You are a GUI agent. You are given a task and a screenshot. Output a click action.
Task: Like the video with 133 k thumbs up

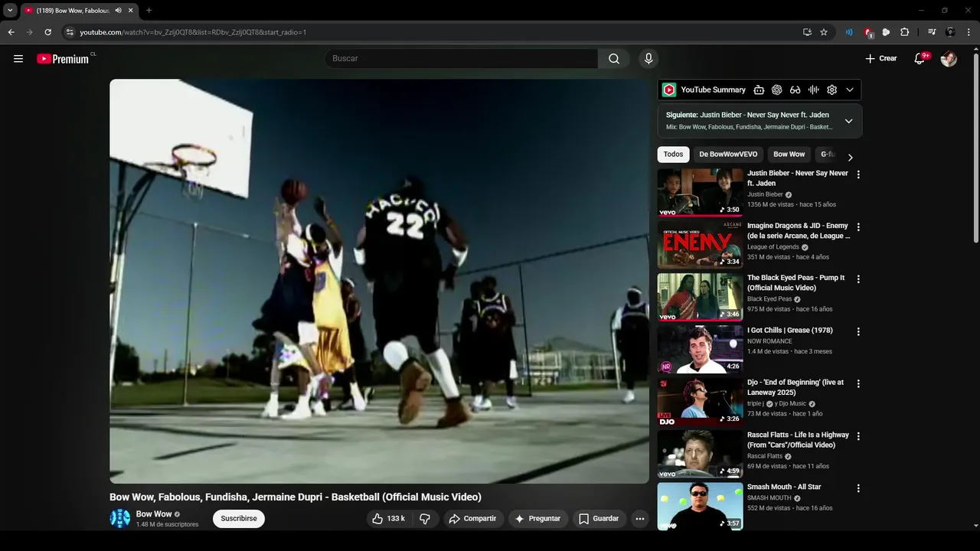[x=388, y=519]
